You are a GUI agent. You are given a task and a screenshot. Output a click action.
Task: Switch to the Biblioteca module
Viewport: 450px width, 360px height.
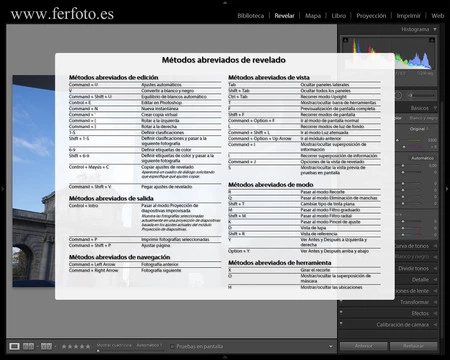251,16
